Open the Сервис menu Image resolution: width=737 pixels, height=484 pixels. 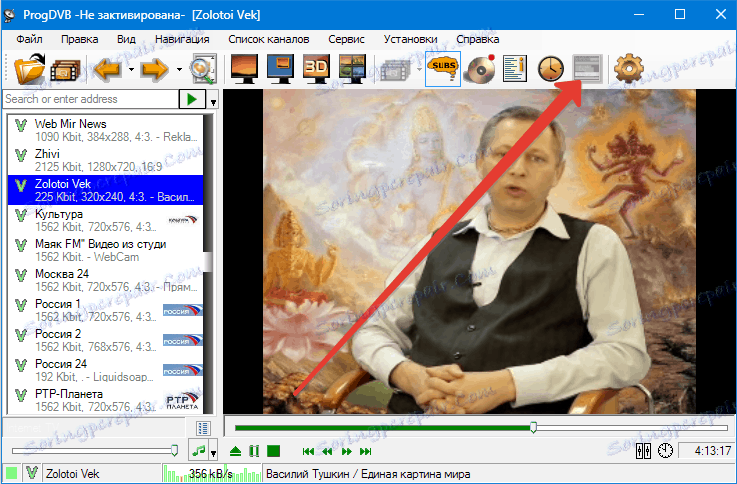[346, 39]
